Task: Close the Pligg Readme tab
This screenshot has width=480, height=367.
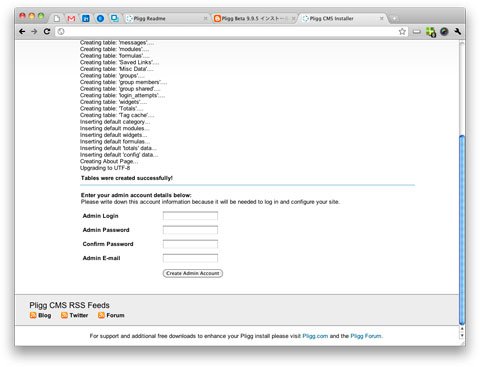Action: point(205,19)
